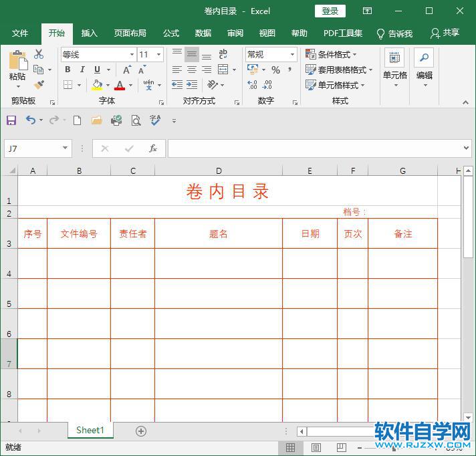
Task: Apply comma style
Action: click(x=290, y=70)
